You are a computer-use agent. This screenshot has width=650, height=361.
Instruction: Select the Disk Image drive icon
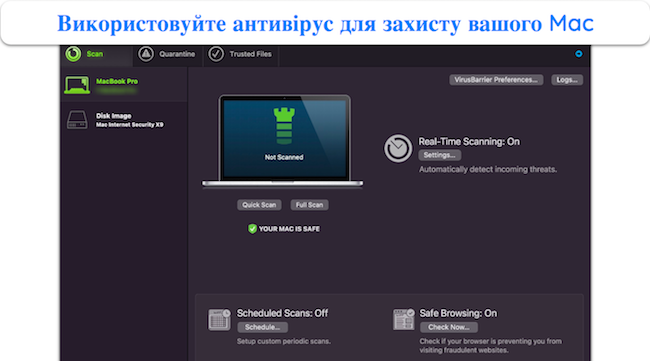click(77, 120)
